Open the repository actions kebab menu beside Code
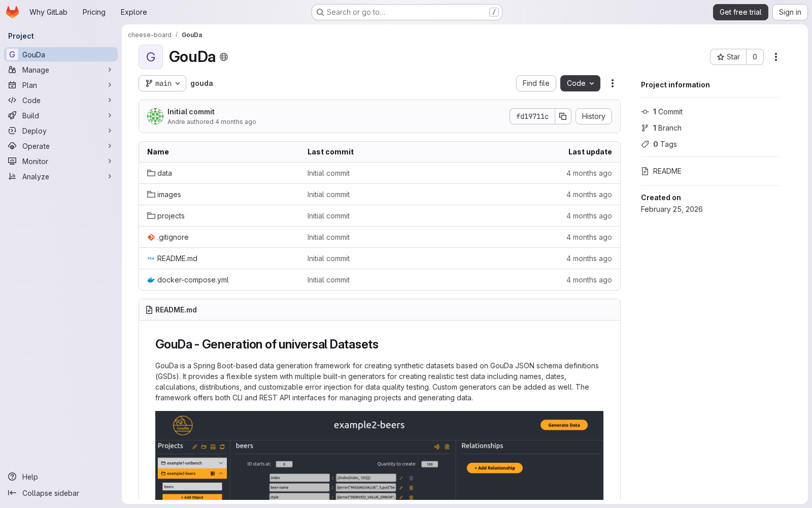Viewport: 812px width, 508px height. tap(613, 83)
